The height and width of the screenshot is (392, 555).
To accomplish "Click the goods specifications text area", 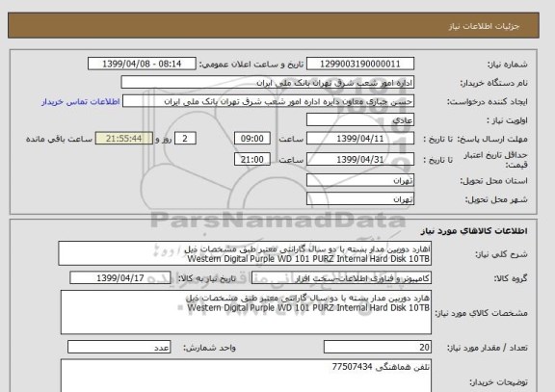I will pos(246,312).
